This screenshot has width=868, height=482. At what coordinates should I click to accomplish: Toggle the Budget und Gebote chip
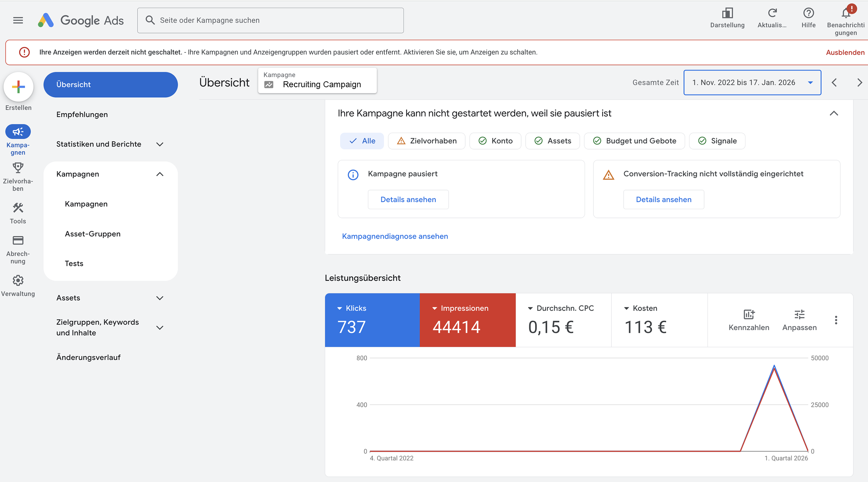634,141
